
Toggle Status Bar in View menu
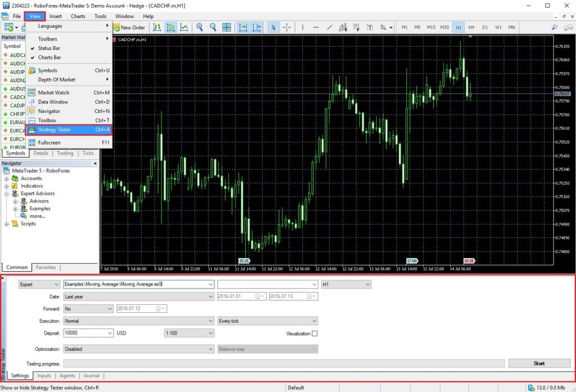(x=69, y=48)
